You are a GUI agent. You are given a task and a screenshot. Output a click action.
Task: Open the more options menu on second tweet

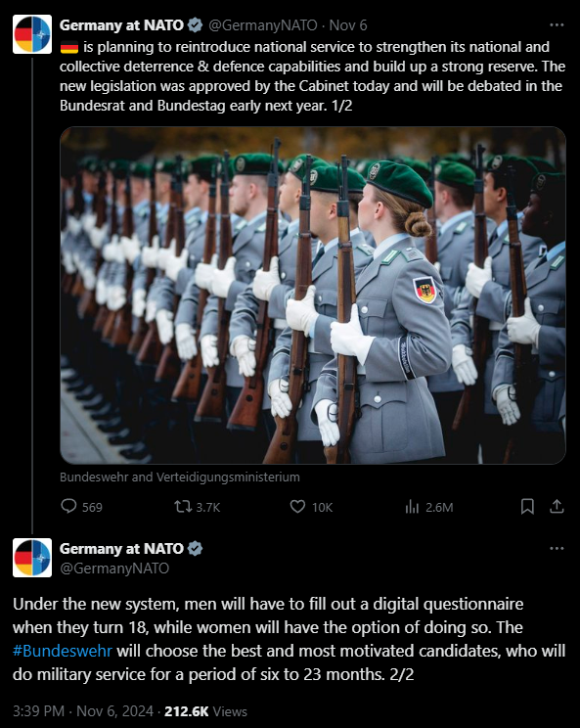[557, 548]
